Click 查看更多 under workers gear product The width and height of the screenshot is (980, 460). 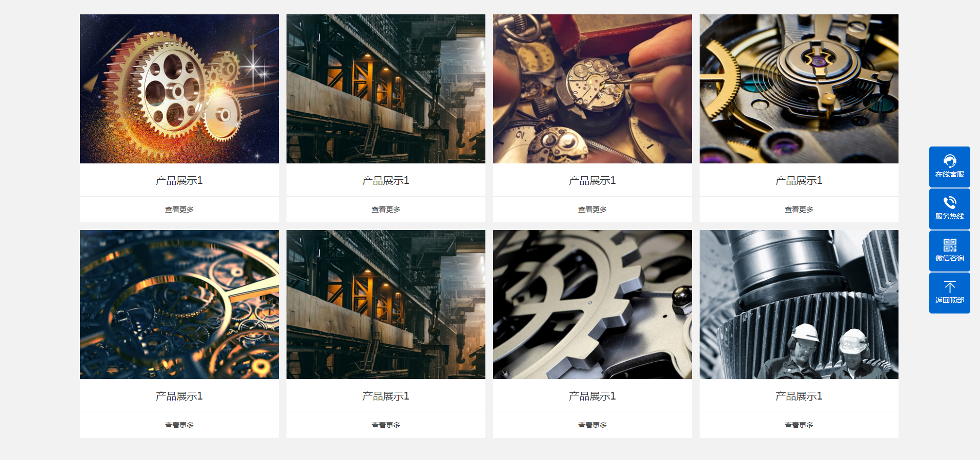click(x=799, y=425)
